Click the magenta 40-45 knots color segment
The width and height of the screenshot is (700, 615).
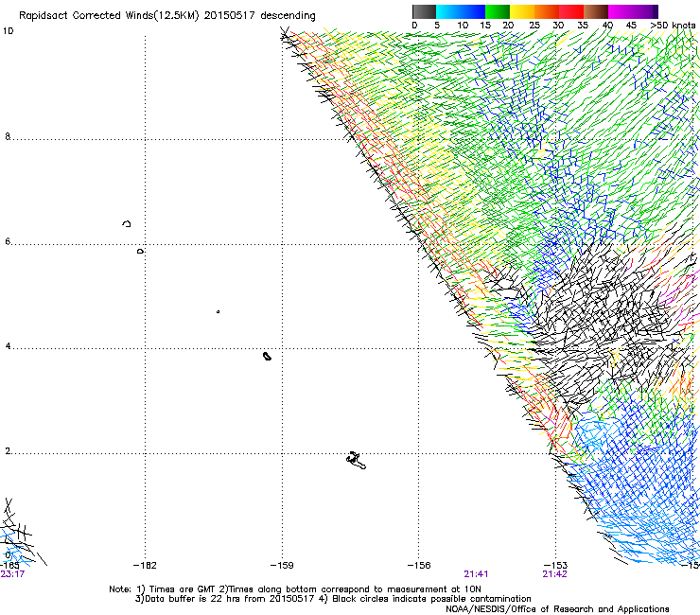pyautogui.click(x=621, y=12)
